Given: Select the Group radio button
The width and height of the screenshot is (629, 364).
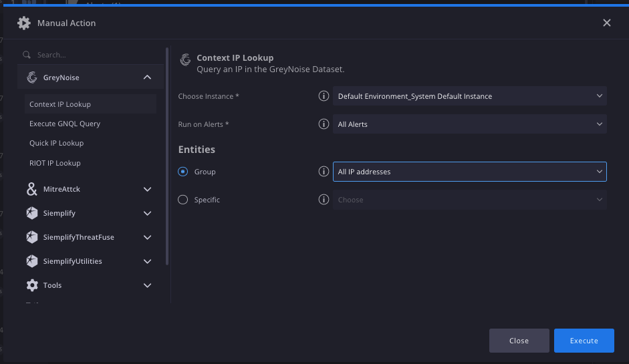Looking at the screenshot, I should (183, 172).
